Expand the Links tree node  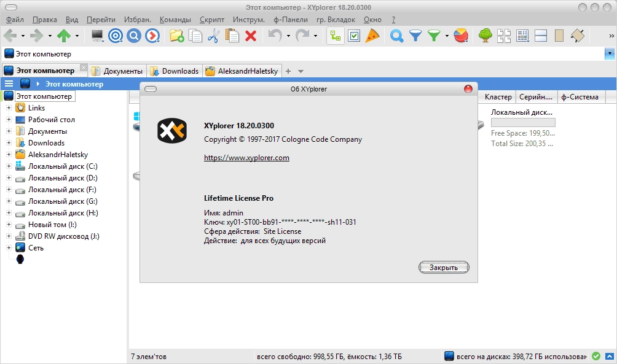9,107
